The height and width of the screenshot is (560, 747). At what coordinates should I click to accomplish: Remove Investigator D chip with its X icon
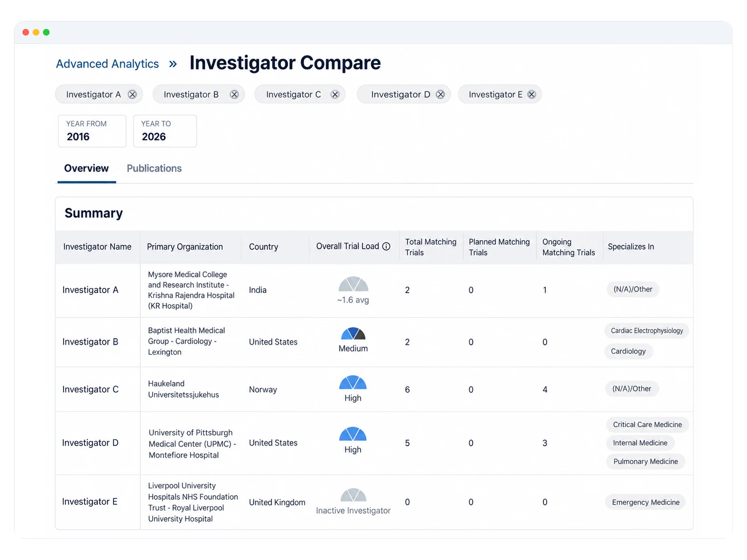(x=440, y=95)
